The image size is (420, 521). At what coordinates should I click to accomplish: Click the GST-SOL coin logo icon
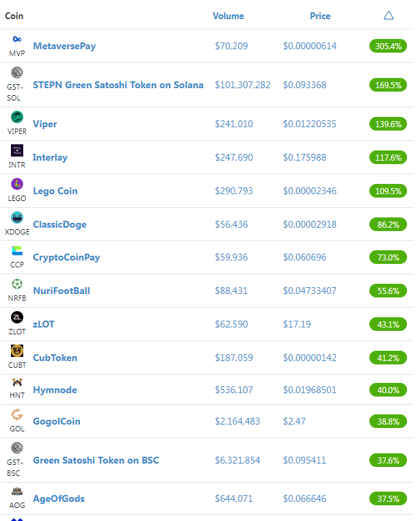click(17, 72)
